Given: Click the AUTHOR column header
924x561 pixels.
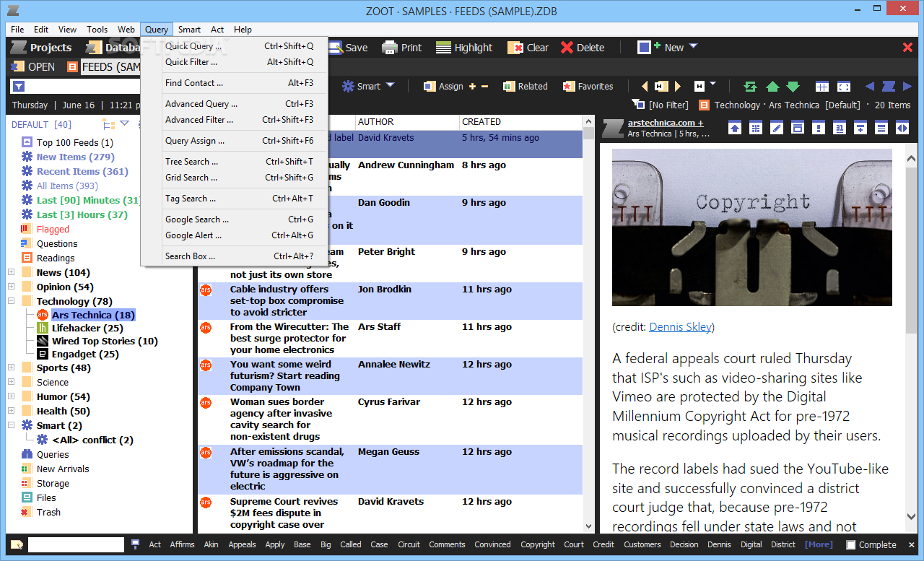Looking at the screenshot, I should [x=407, y=122].
